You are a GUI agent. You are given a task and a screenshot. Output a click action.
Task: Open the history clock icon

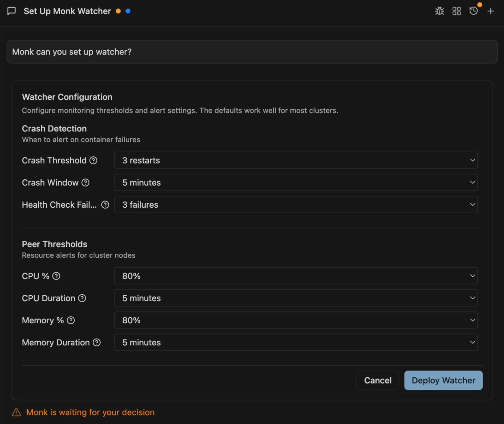(474, 11)
